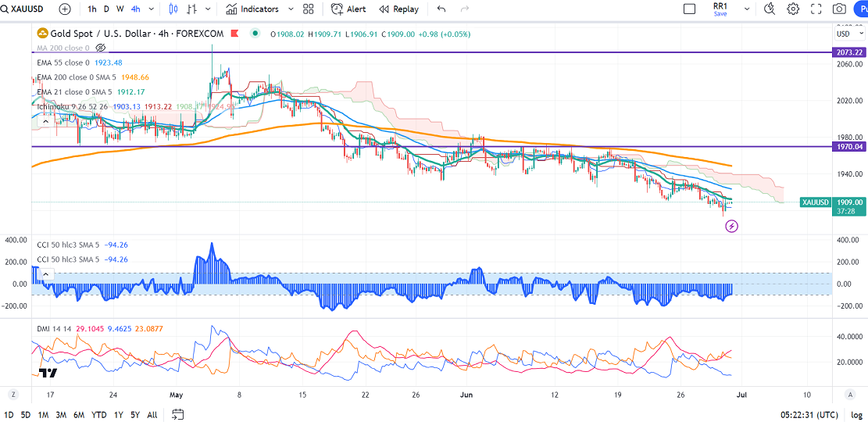
Task: Set date range to 1D
Action: [x=9, y=414]
